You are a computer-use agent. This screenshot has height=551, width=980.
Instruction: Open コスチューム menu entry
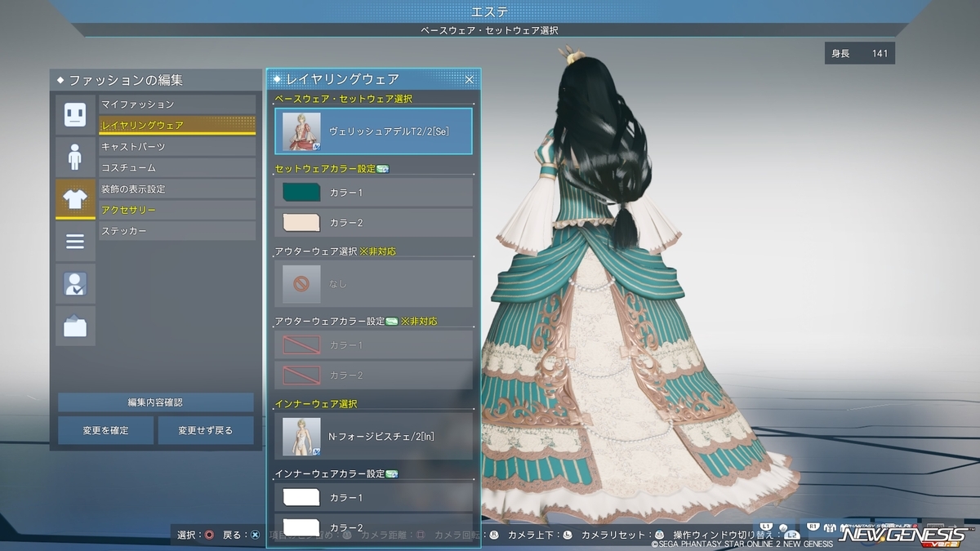pos(177,168)
